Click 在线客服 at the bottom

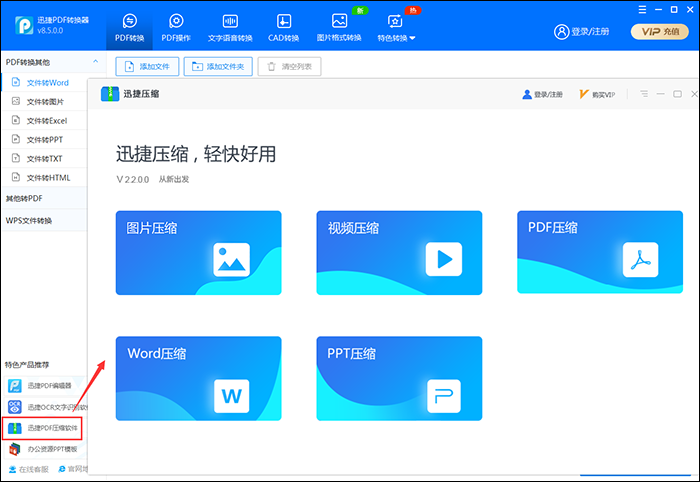(x=29, y=469)
